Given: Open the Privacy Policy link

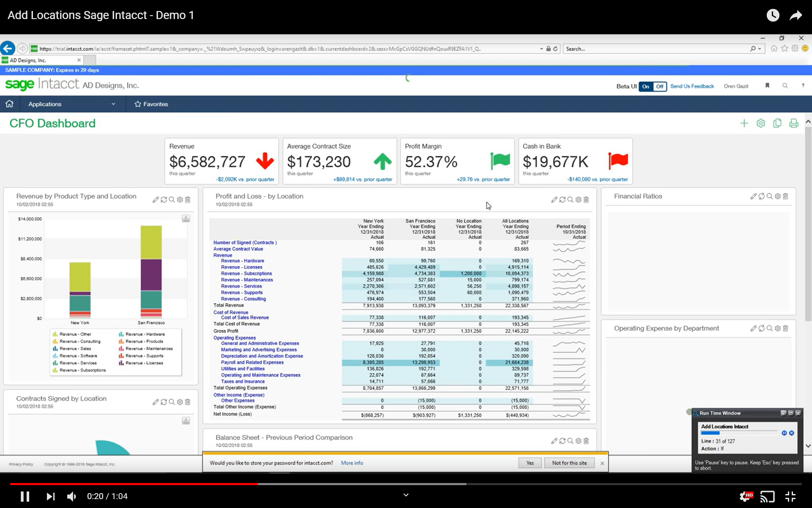Looking at the screenshot, I should tap(21, 464).
